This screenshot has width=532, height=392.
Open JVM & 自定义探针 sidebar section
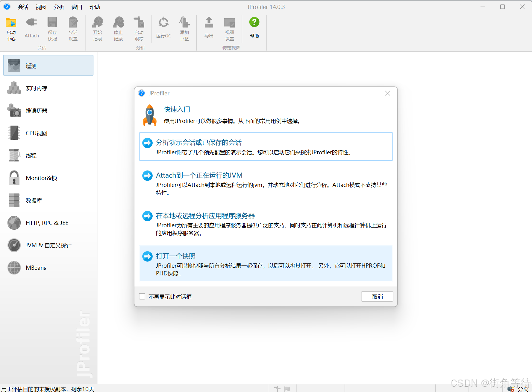click(x=48, y=245)
